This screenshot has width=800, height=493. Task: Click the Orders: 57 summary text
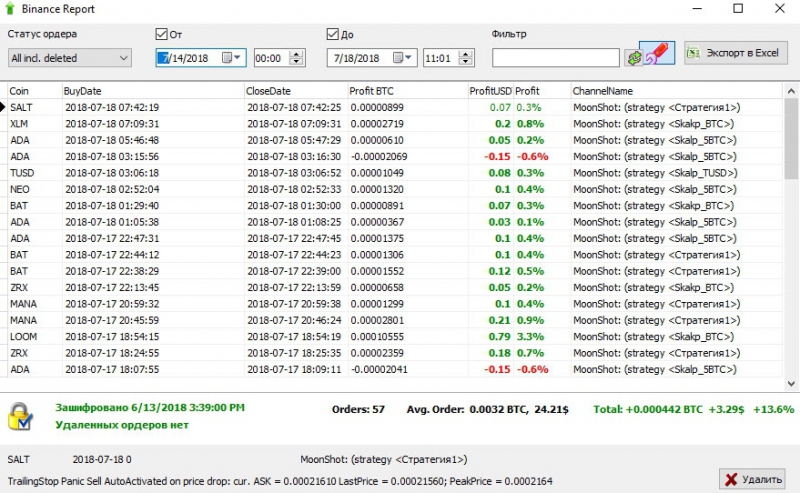358,409
